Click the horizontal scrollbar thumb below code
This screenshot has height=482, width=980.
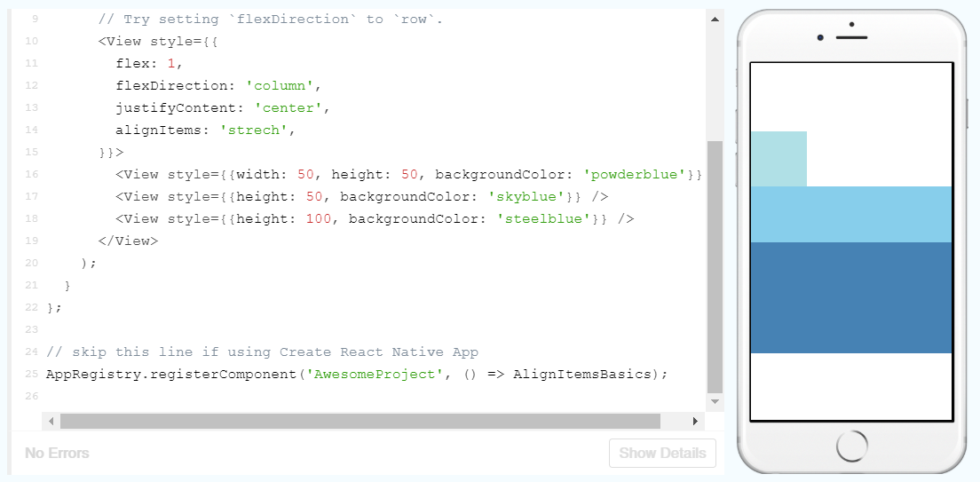(x=360, y=421)
